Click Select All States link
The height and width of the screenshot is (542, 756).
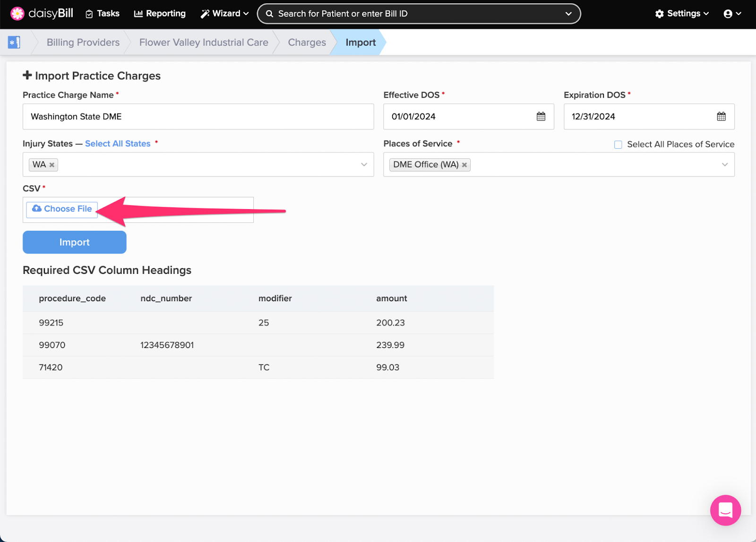click(x=118, y=144)
